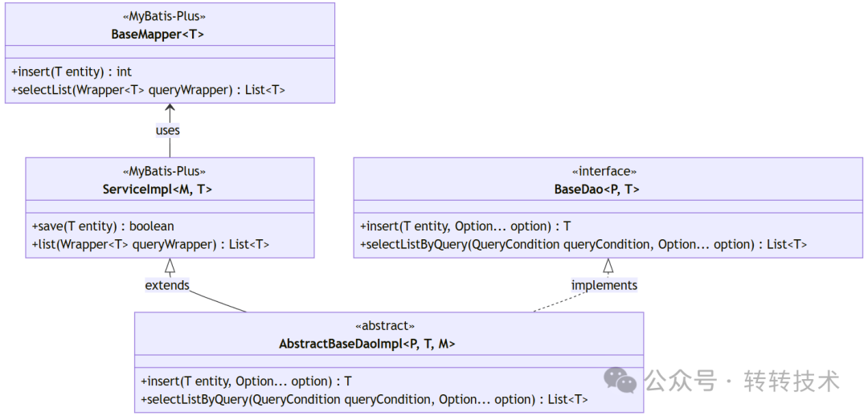Click the extends relationship label
The width and height of the screenshot is (868, 416).
point(167,285)
